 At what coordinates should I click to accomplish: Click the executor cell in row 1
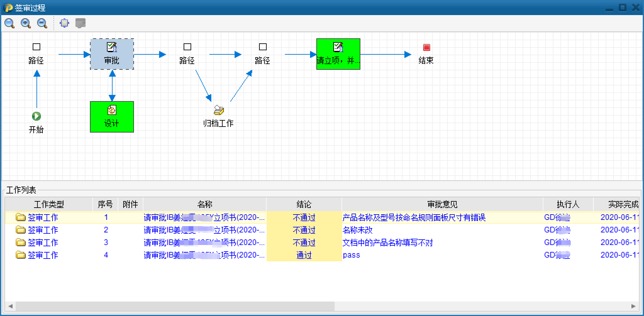[x=568, y=217]
